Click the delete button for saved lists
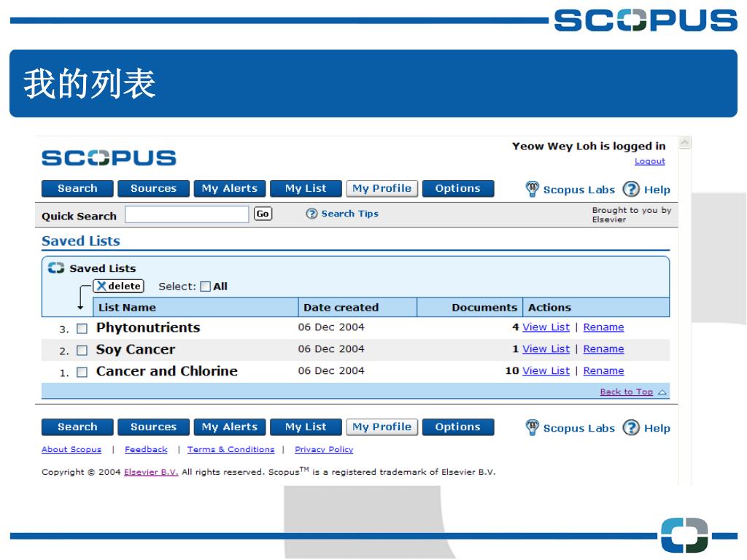 (x=119, y=286)
